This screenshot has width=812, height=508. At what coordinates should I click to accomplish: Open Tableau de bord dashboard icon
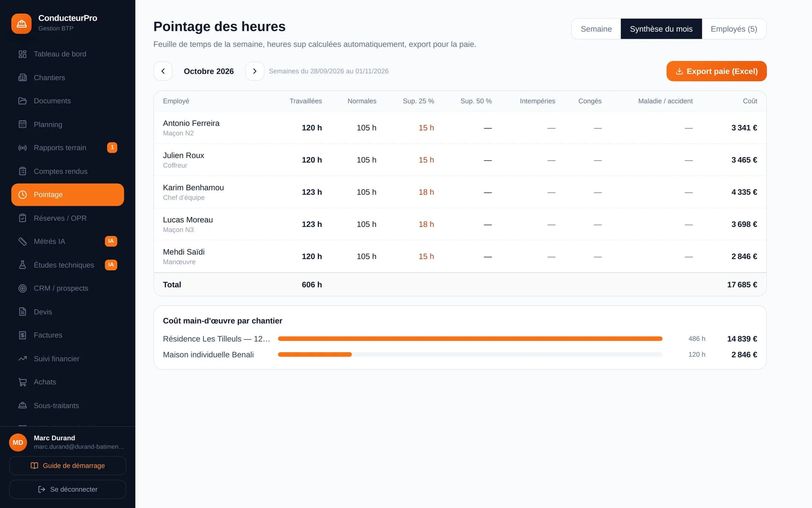tap(23, 54)
